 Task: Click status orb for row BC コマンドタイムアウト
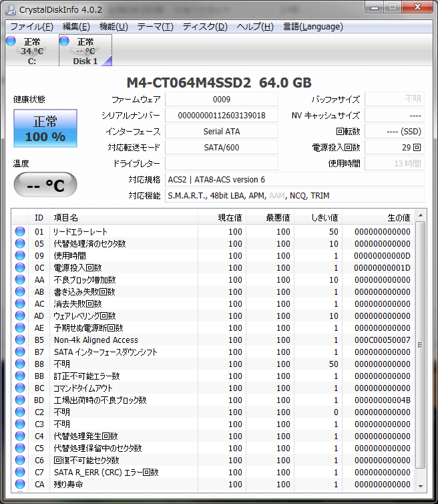tap(20, 388)
